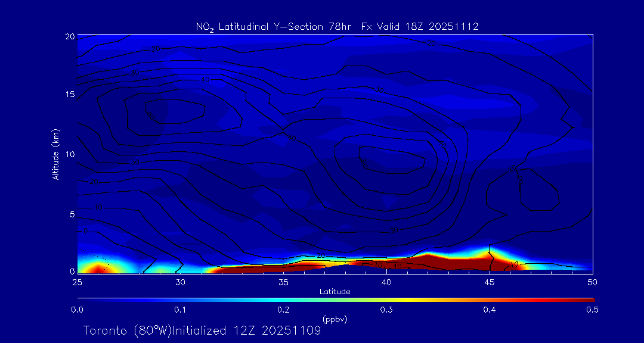Click the "Latitude" x-axis label

pos(335,291)
